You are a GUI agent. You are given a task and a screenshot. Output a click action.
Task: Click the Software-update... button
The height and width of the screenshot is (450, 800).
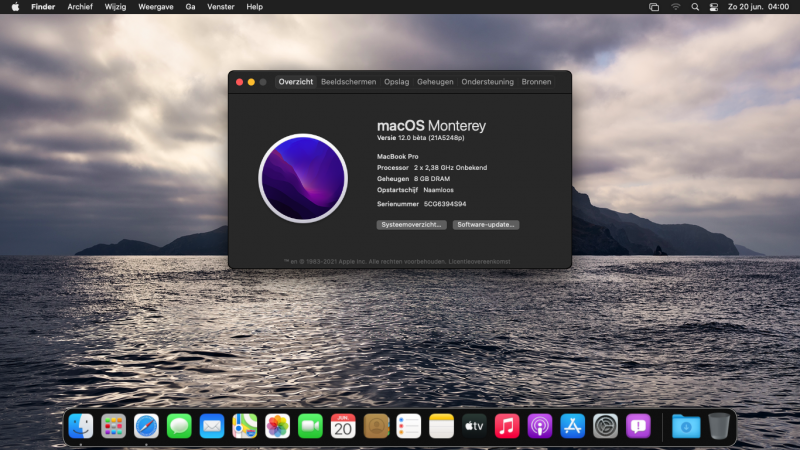tap(485, 225)
